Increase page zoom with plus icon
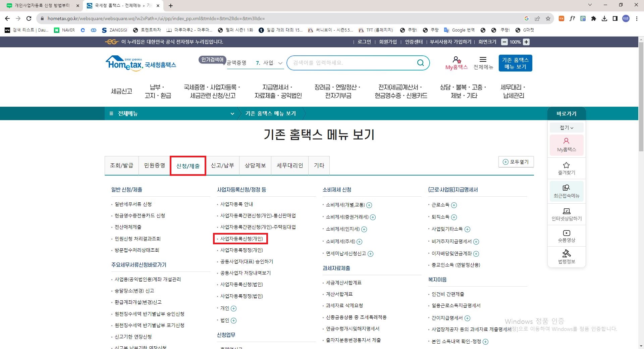This screenshot has width=644, height=349. point(526,42)
